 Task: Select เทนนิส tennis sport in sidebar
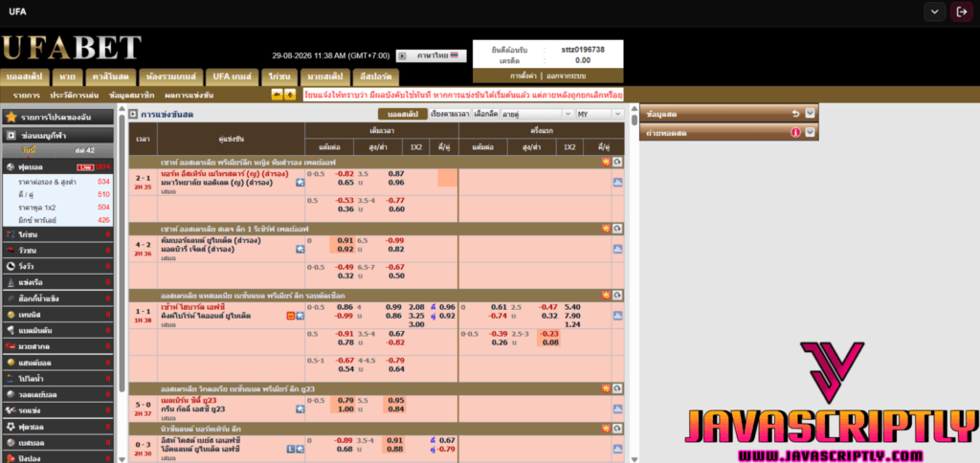[x=58, y=315]
